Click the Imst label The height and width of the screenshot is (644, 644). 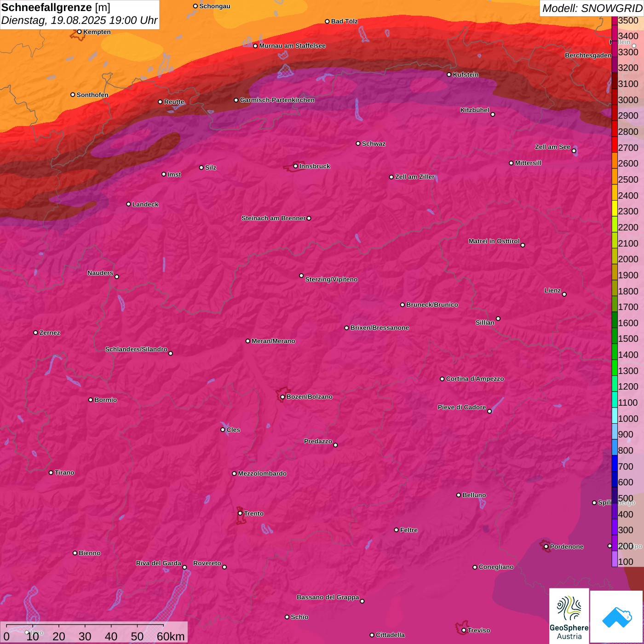tap(174, 174)
